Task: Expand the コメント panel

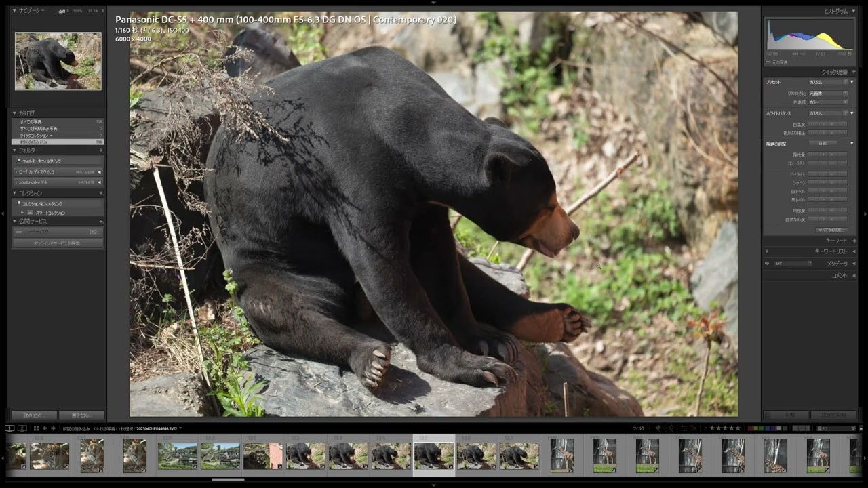Action: click(852, 276)
